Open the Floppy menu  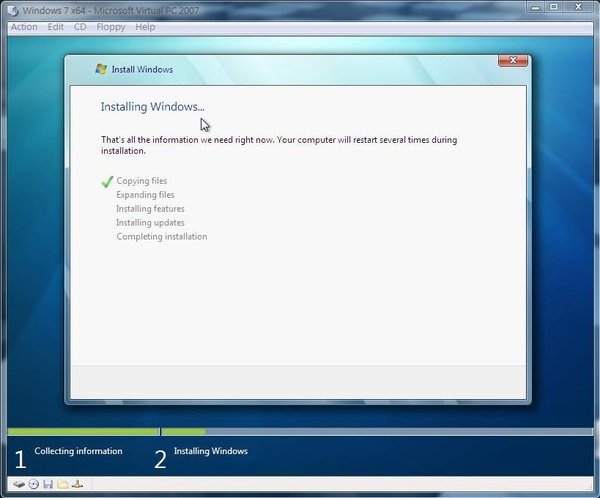pos(111,27)
